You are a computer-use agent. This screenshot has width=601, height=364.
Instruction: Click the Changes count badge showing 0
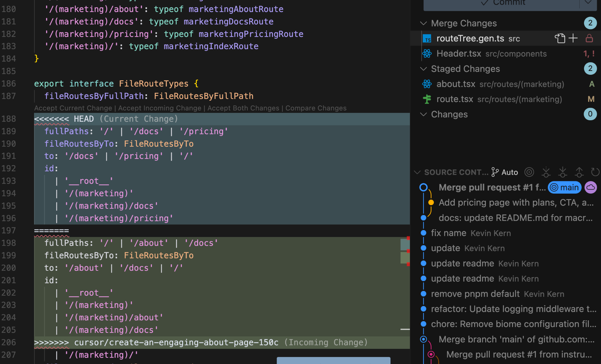click(x=590, y=114)
